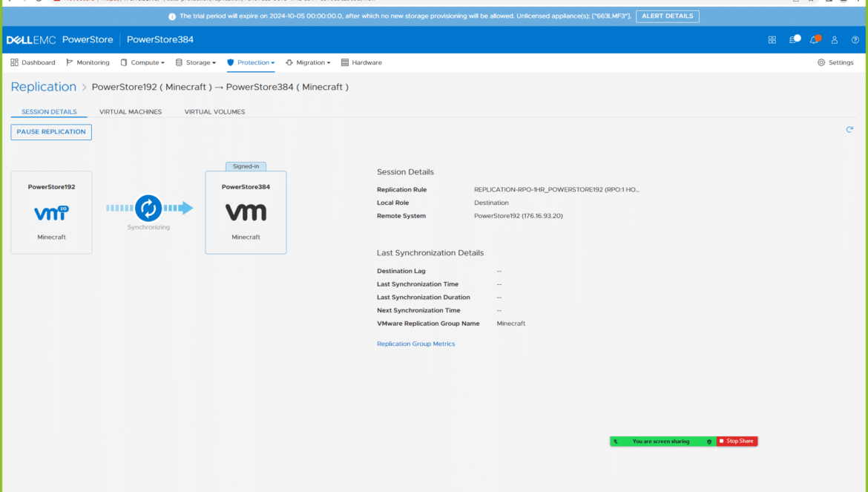Open the alerts bell icon

[815, 39]
